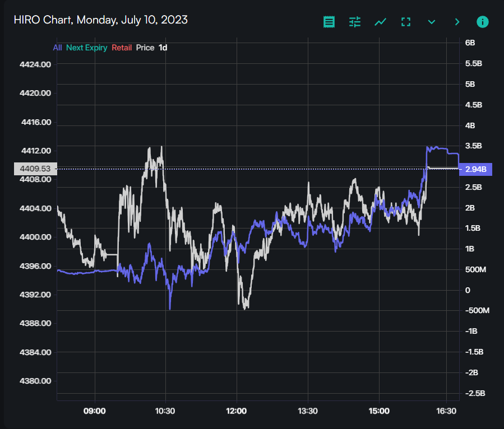Click the 6B right axis label
504x429 pixels.
click(470, 43)
